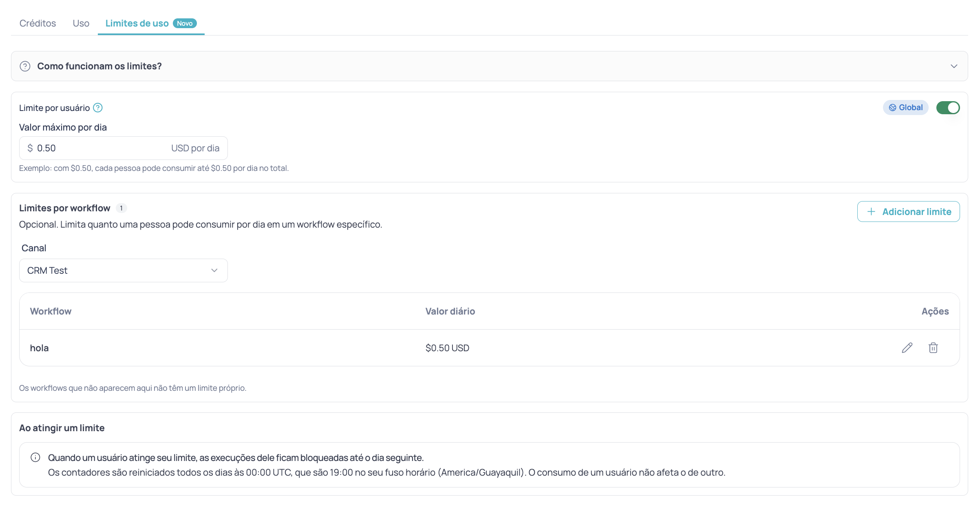Viewport: 980px width, 514px height.
Task: Delete the hola workflow limit via trash icon
Action: point(933,348)
